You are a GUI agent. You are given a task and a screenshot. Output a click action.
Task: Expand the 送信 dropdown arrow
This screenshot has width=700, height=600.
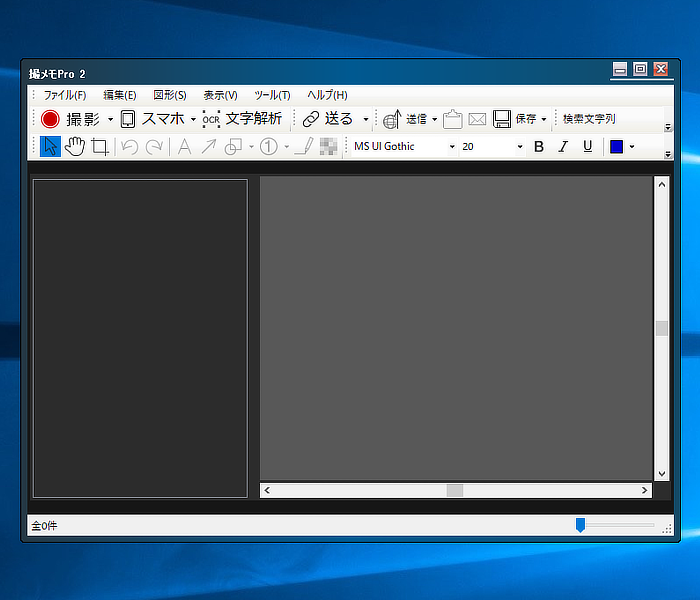[434, 119]
